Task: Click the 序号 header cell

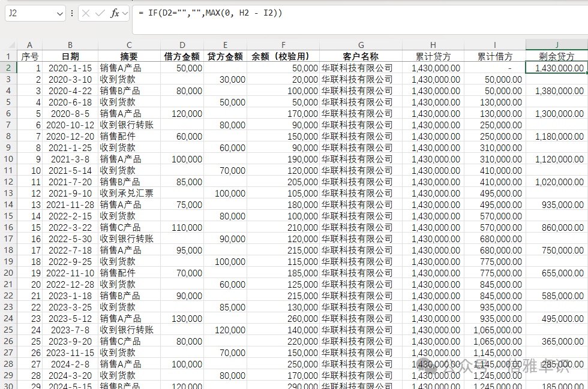Action: pos(29,56)
